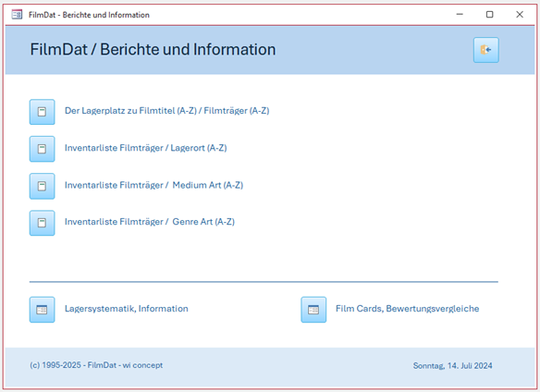Close the Berichte und Information window
This screenshot has height=392, width=540.
pos(520,15)
